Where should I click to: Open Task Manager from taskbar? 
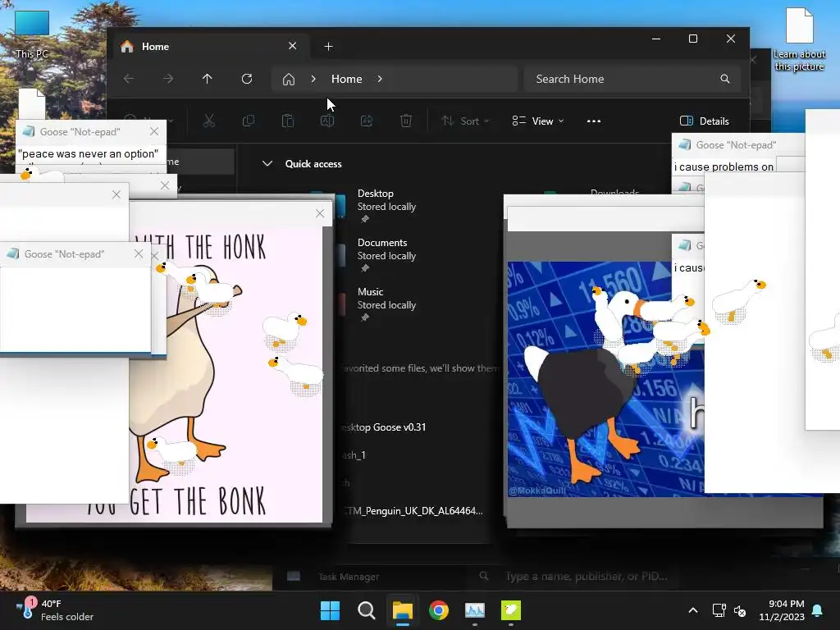(475, 610)
